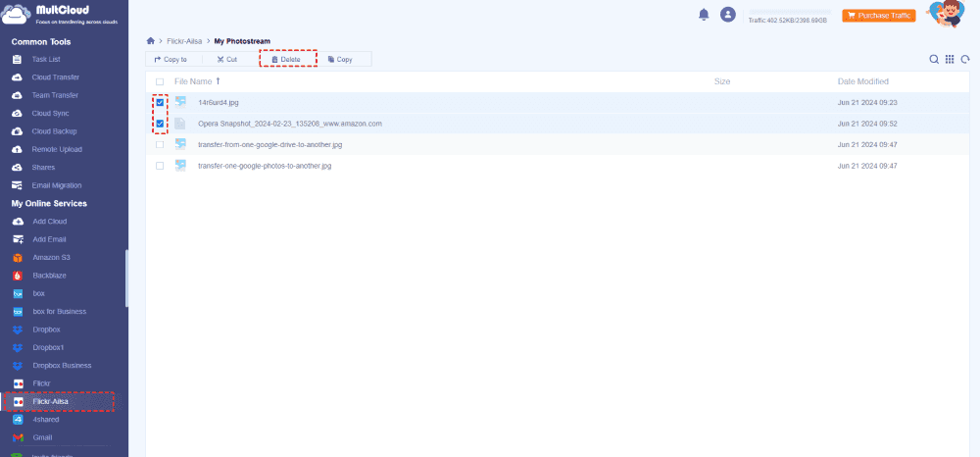Open the Dropbox1 service
This screenshot has height=457, width=980.
pyautogui.click(x=49, y=347)
